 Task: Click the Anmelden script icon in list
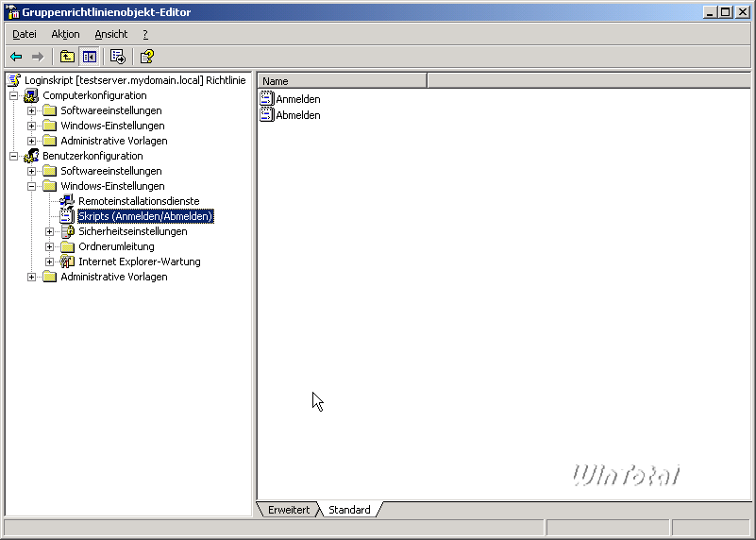[266, 98]
